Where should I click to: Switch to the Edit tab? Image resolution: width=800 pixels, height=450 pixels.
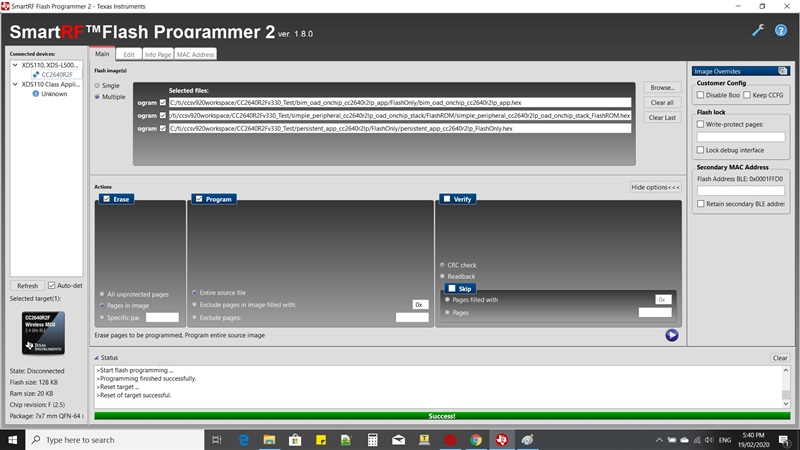(x=129, y=55)
